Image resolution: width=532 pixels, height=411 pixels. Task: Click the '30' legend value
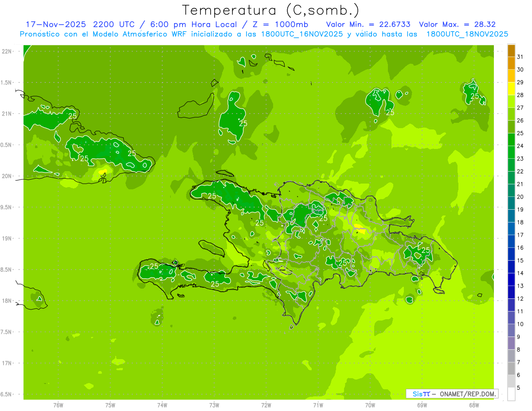[520, 70]
